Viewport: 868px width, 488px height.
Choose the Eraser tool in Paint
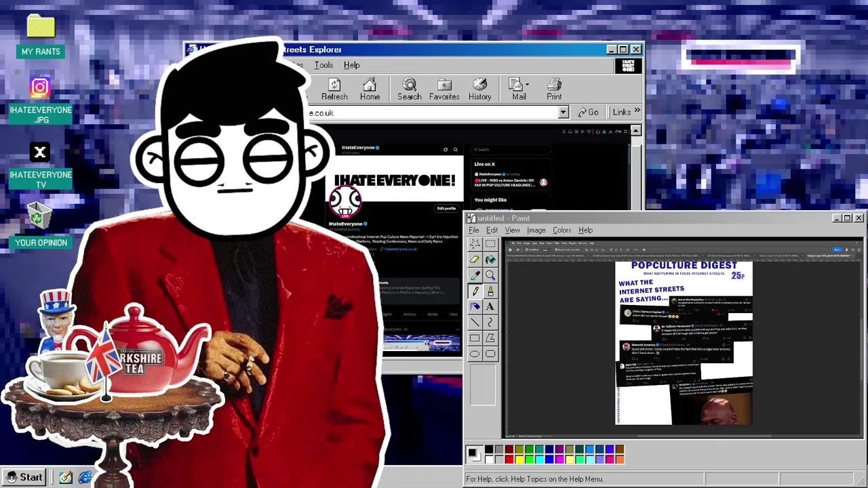[x=475, y=260]
